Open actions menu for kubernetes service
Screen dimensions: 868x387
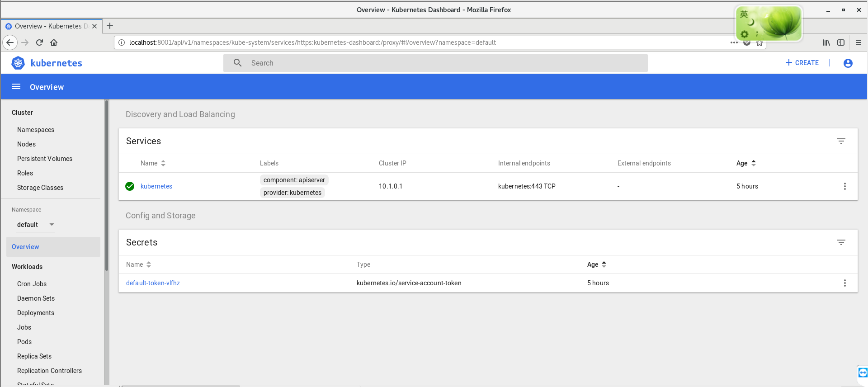click(845, 186)
